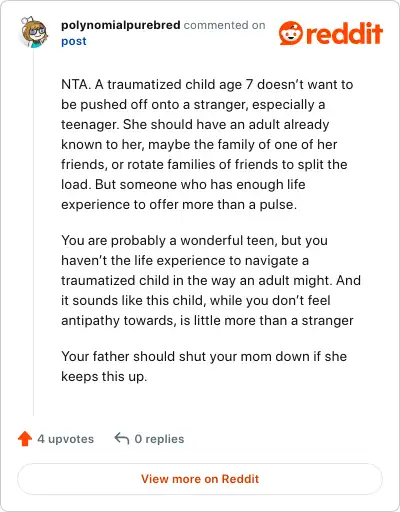Click the "View more on Reddit" button
The height and width of the screenshot is (512, 400).
coord(200,479)
